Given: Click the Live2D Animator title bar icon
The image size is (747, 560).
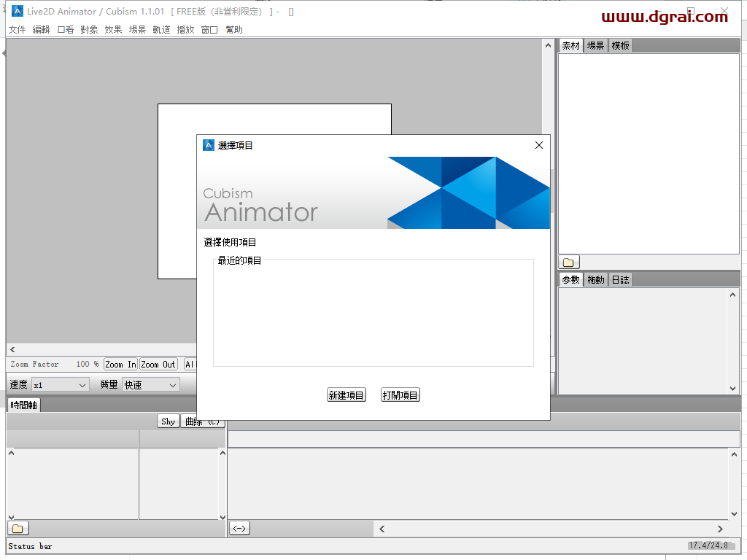Looking at the screenshot, I should coord(18,11).
